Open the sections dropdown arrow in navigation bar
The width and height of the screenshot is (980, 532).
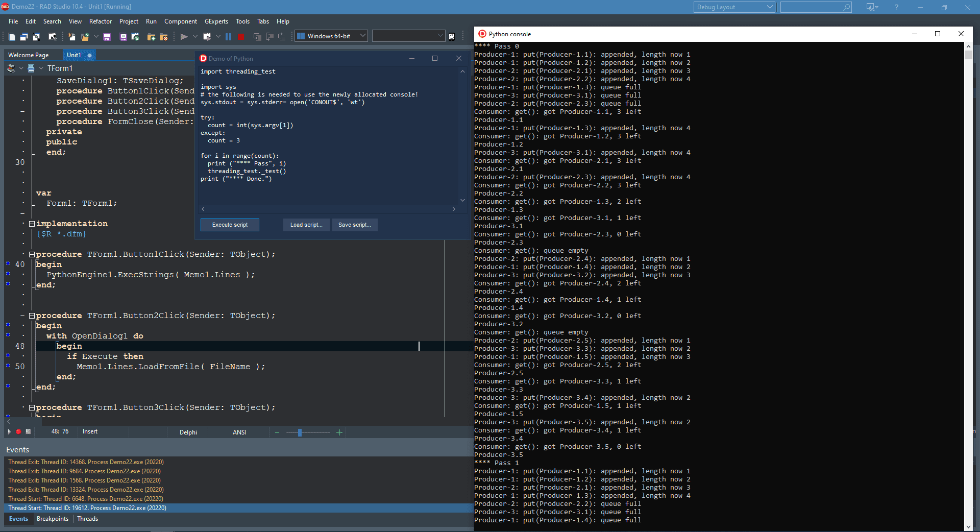point(21,68)
